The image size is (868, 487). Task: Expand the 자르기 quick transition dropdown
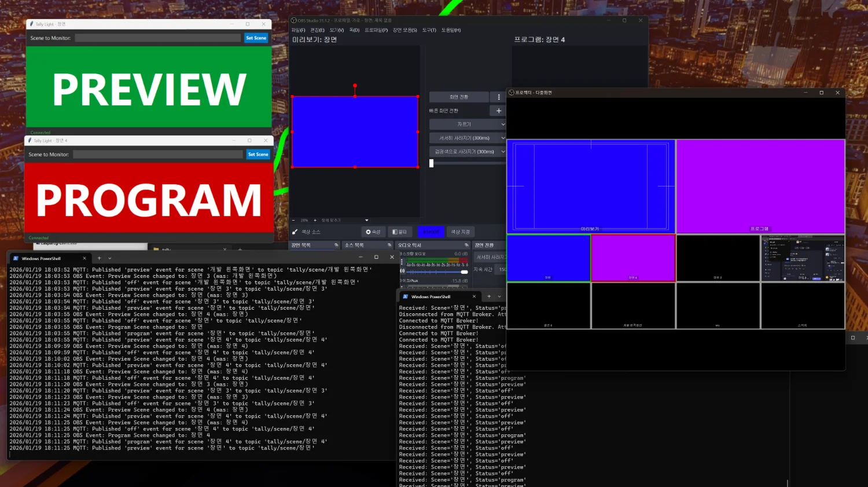pyautogui.click(x=502, y=125)
